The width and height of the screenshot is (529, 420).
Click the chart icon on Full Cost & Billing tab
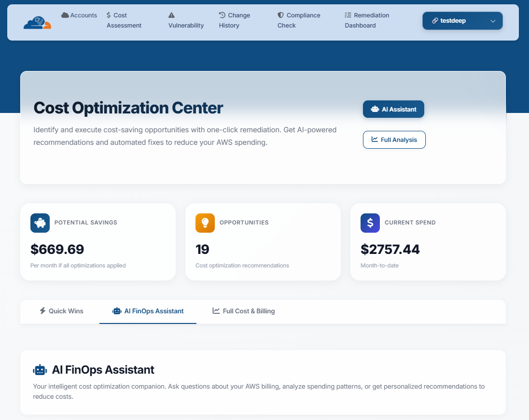point(216,311)
